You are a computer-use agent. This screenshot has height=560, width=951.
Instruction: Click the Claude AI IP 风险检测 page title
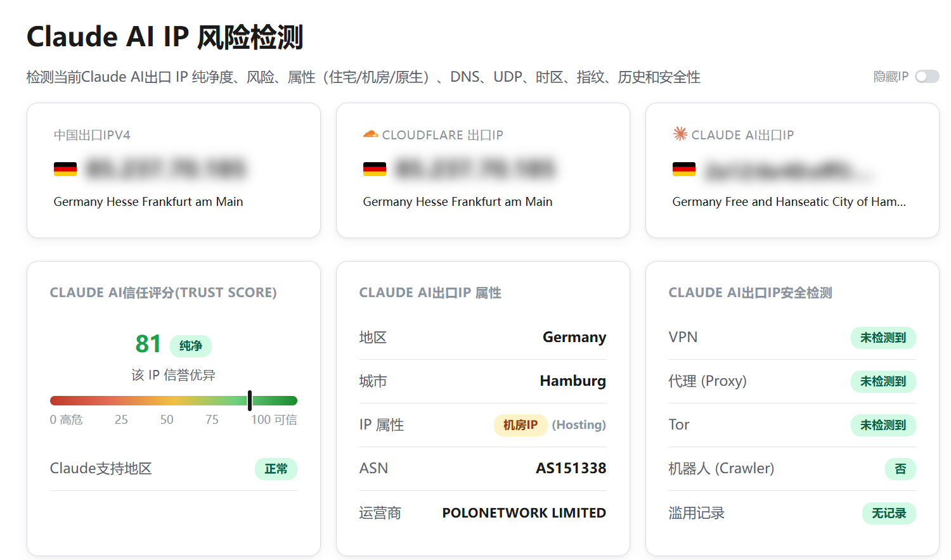pyautogui.click(x=165, y=37)
